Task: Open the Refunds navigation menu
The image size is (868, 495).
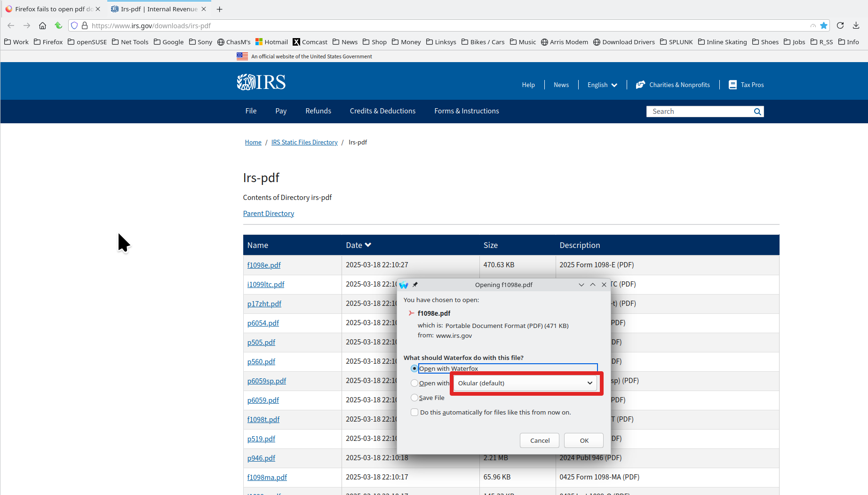Action: tap(318, 111)
